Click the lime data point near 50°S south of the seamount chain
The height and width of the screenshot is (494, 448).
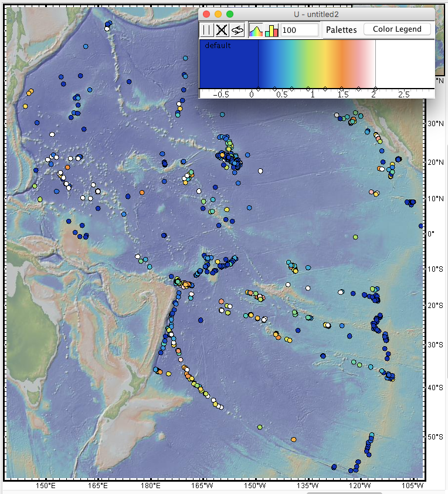[x=260, y=427]
